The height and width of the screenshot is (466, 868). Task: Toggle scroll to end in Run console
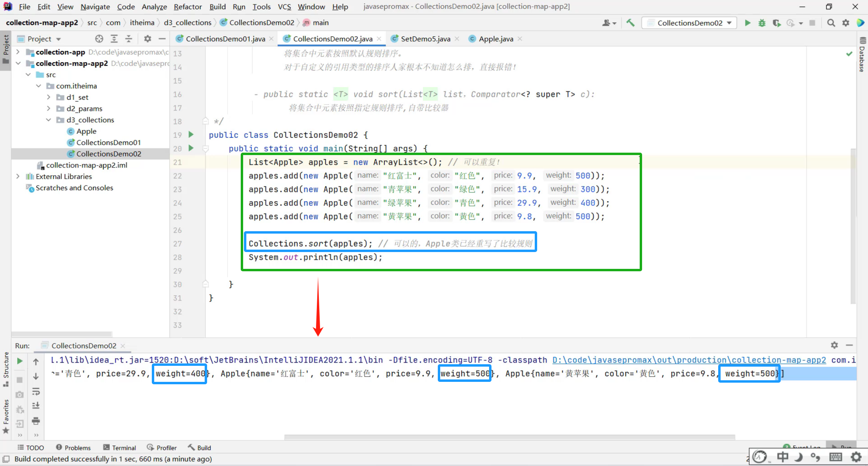pos(36,405)
